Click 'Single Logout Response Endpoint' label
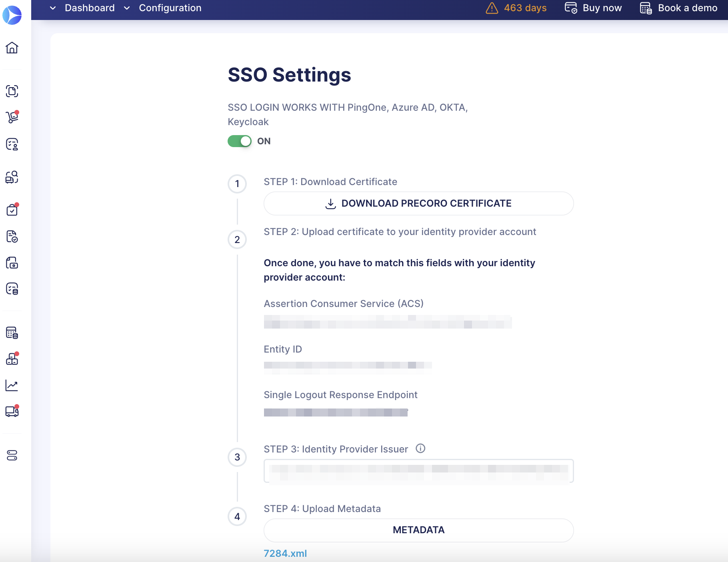The image size is (728, 562). 341,395
